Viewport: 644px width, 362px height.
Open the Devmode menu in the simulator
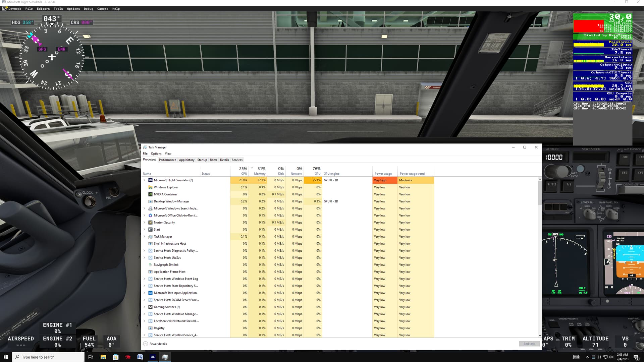14,9
